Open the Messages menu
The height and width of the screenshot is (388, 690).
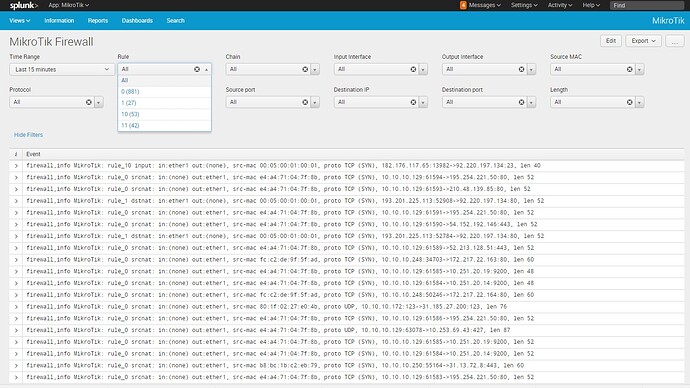coord(484,5)
